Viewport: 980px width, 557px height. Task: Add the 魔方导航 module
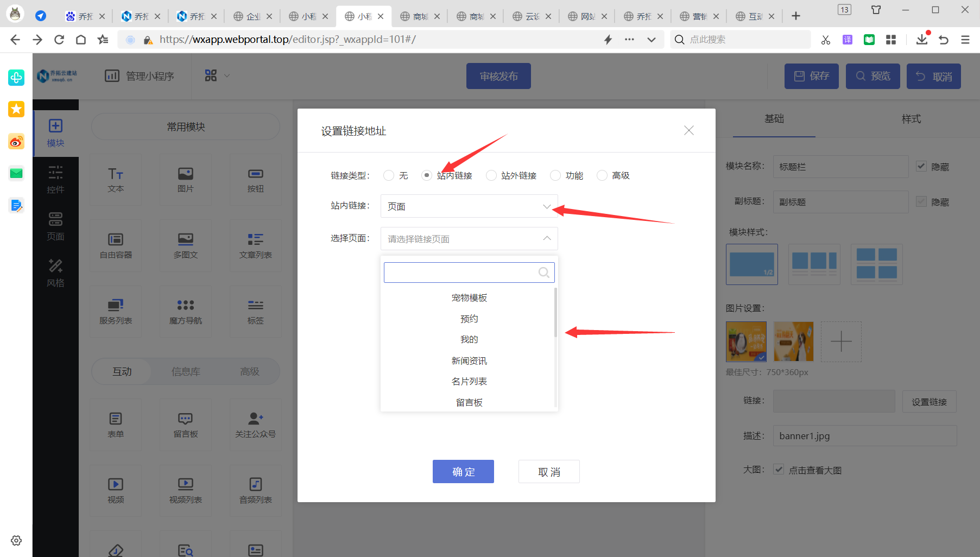[186, 312]
